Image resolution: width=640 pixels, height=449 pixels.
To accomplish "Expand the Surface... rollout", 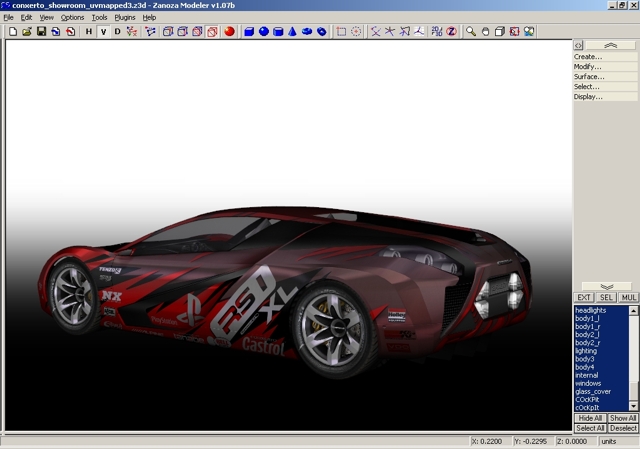I will tap(589, 77).
